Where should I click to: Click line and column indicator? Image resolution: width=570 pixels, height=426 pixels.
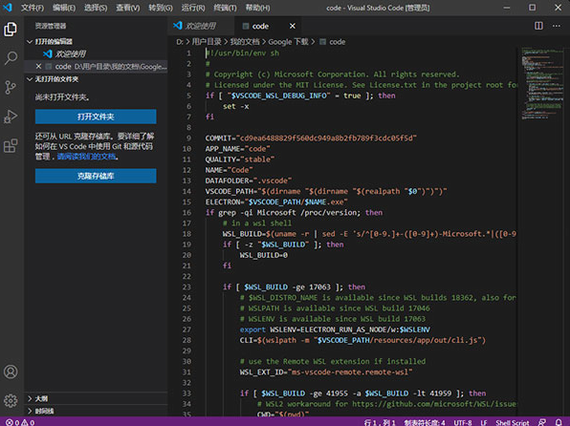[380, 422]
